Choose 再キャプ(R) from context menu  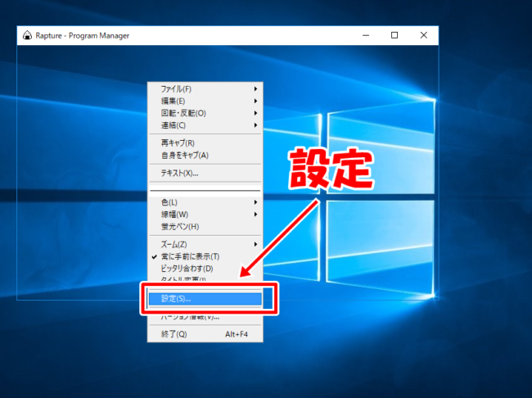coord(205,143)
